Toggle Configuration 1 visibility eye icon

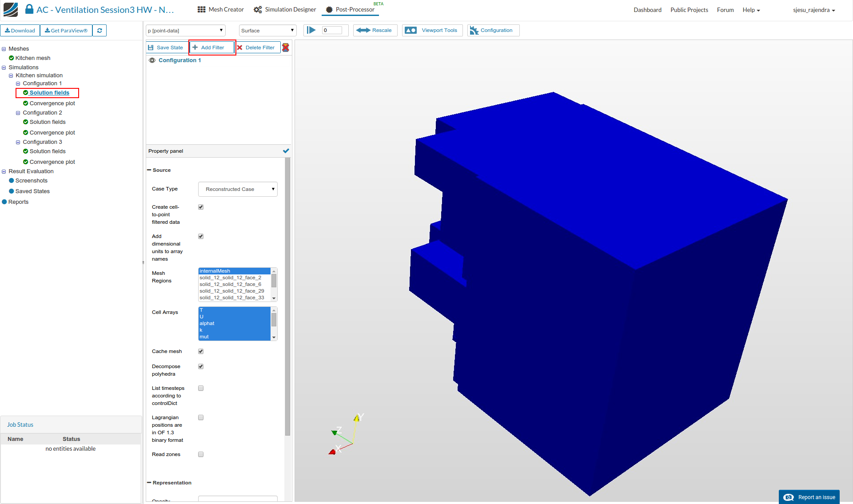pos(152,60)
